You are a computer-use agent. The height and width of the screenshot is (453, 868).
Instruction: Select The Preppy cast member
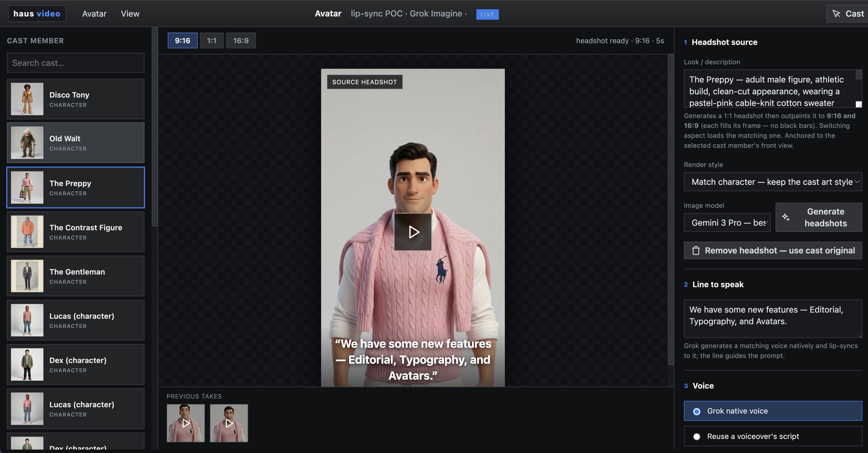(75, 187)
